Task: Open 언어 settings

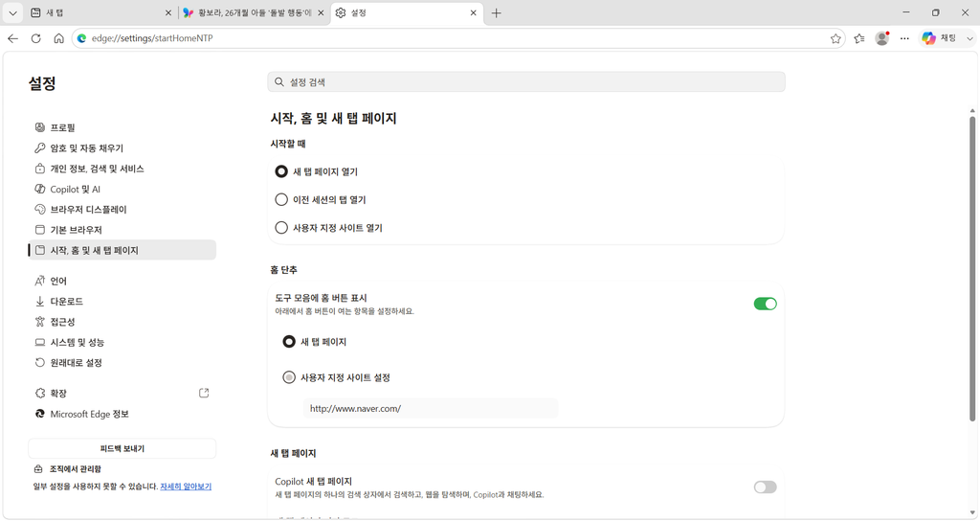Action: (122, 281)
